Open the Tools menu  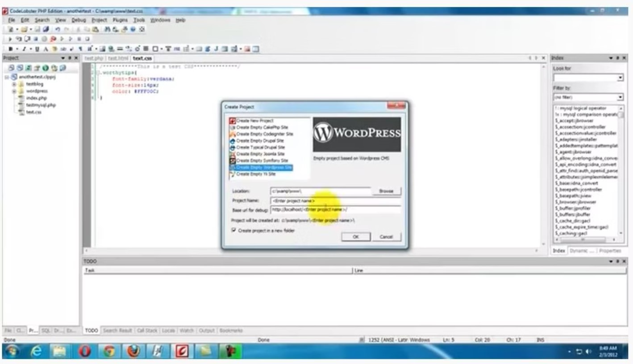[x=139, y=20]
